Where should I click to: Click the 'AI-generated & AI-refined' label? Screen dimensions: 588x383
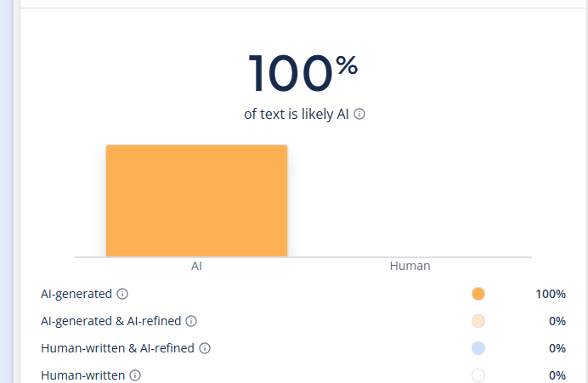coord(111,321)
